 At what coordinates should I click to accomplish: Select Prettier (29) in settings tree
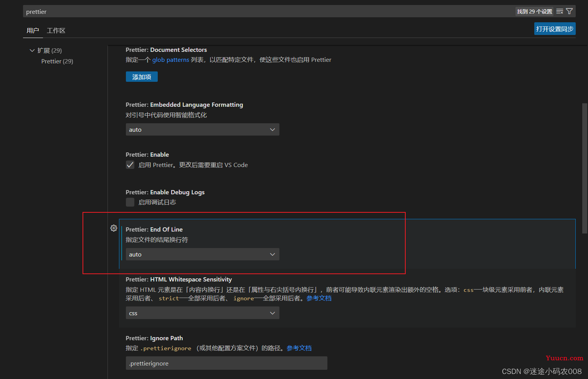coord(57,61)
